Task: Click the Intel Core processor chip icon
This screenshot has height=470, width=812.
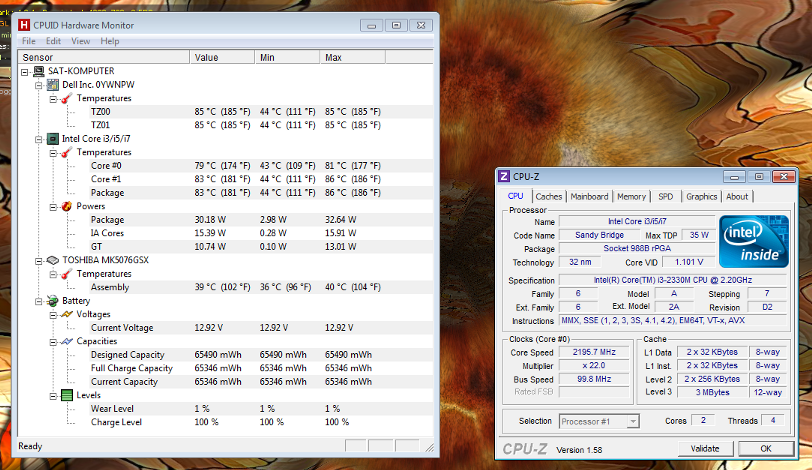Action: (53, 139)
